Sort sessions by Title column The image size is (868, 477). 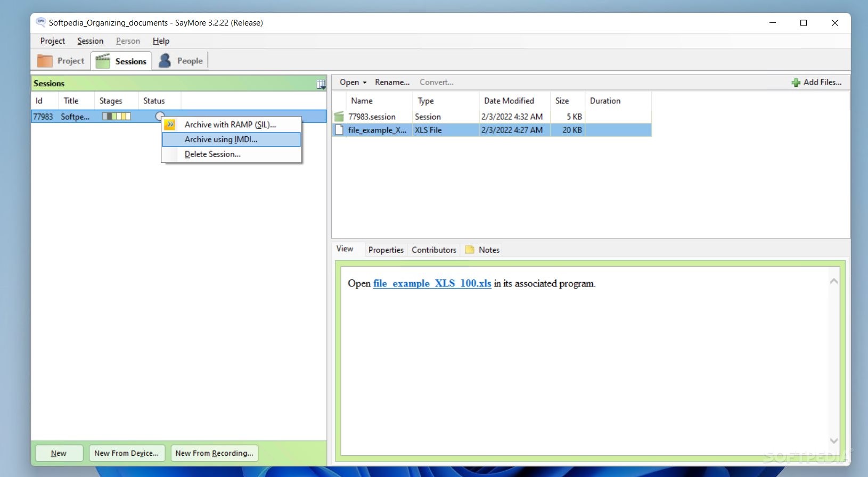click(x=77, y=101)
